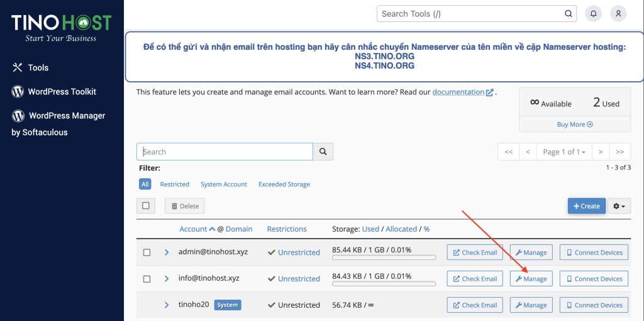The height and width of the screenshot is (321, 644).
Task: Open WordPress Manager by Softaculous
Action: (58, 124)
